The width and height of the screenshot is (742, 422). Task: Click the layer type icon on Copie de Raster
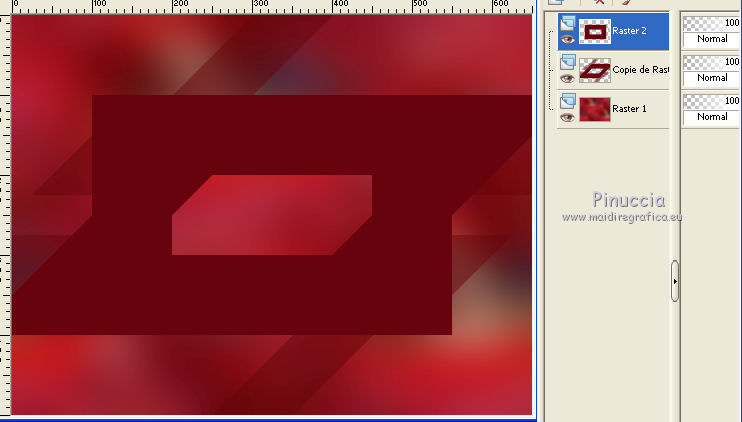click(x=568, y=62)
